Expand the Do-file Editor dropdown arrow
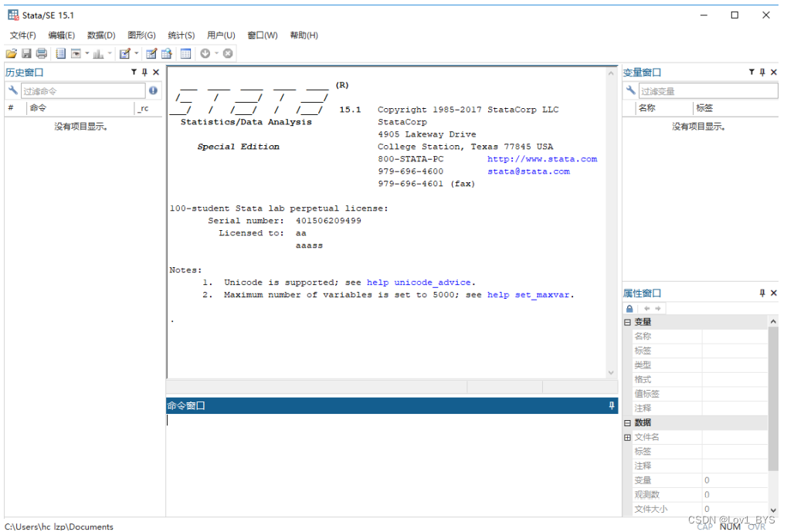787x532 pixels. point(136,53)
